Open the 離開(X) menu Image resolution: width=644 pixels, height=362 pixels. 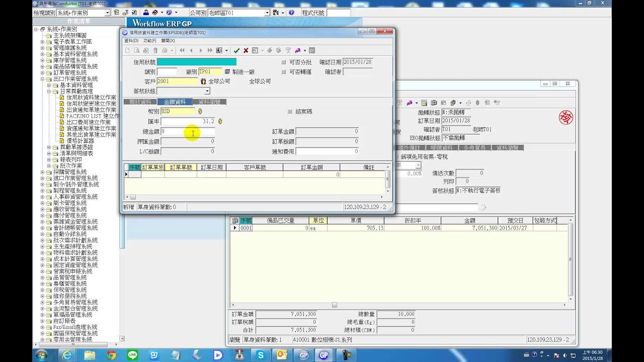coord(168,41)
